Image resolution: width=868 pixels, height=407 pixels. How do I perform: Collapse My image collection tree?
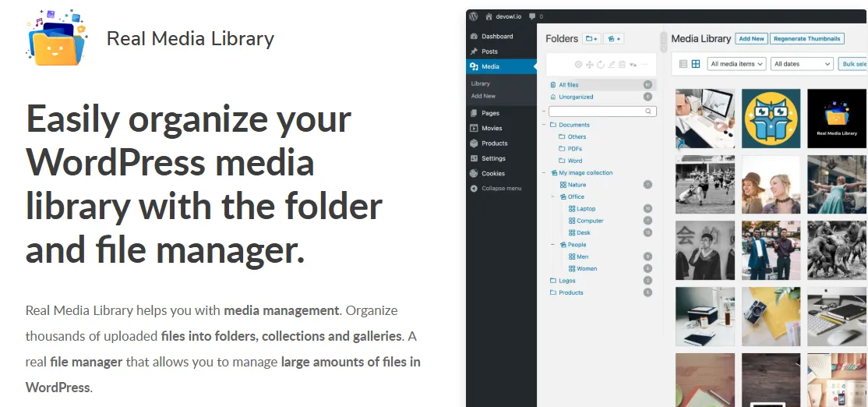click(544, 173)
